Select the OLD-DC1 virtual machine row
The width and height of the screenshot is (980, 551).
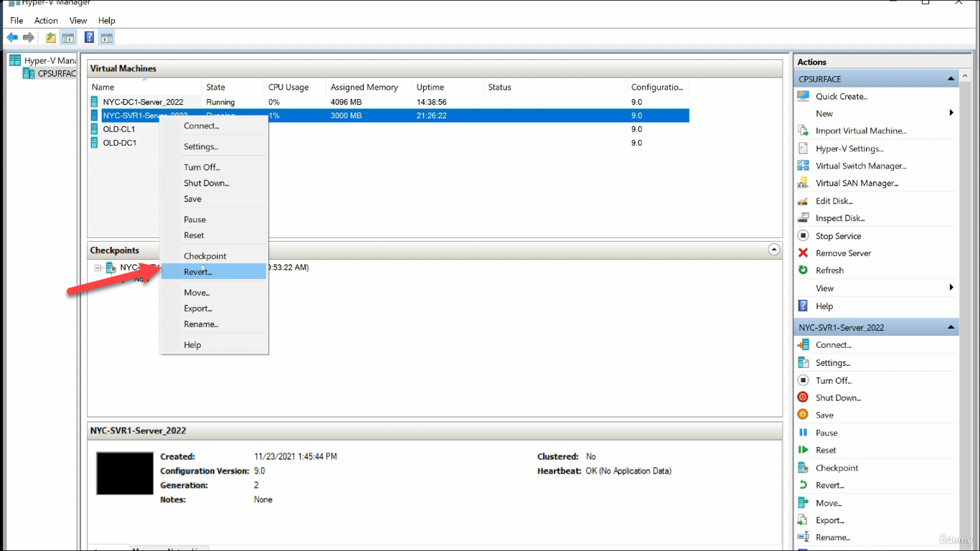tap(388, 143)
